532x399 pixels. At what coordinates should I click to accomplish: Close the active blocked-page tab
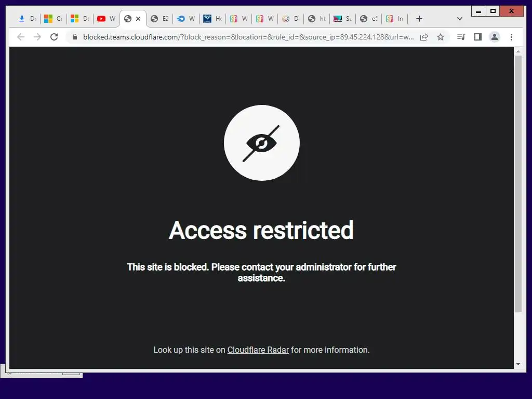(x=138, y=19)
